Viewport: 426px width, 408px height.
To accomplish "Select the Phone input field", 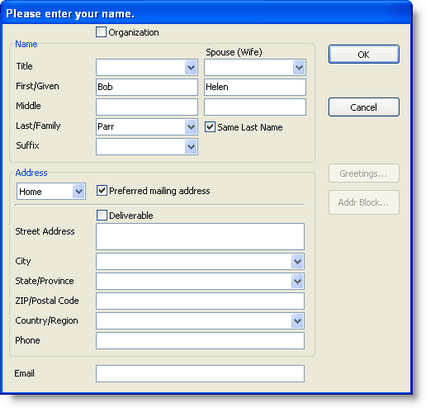I will click(200, 341).
